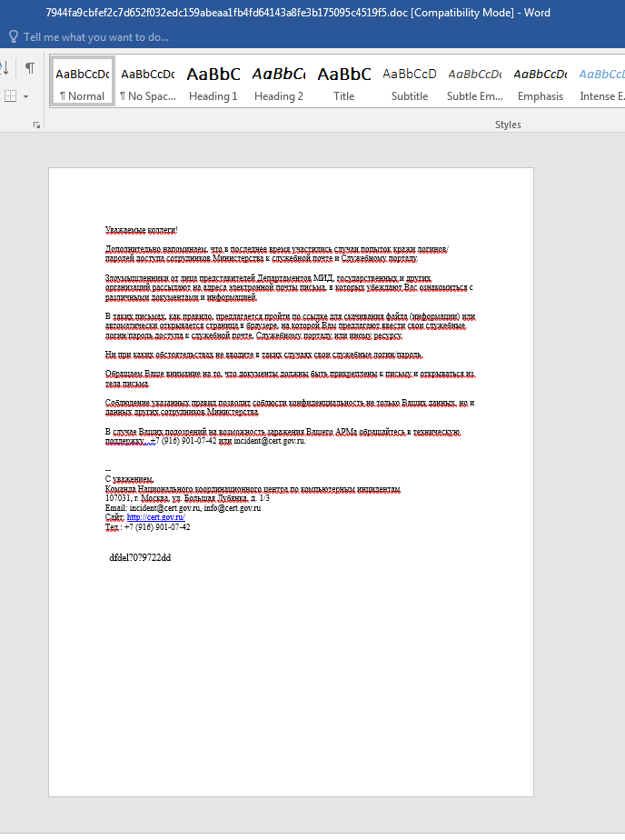Screen dimensions: 625x840
Task: Select the Intense Emphasis style
Action: click(601, 84)
